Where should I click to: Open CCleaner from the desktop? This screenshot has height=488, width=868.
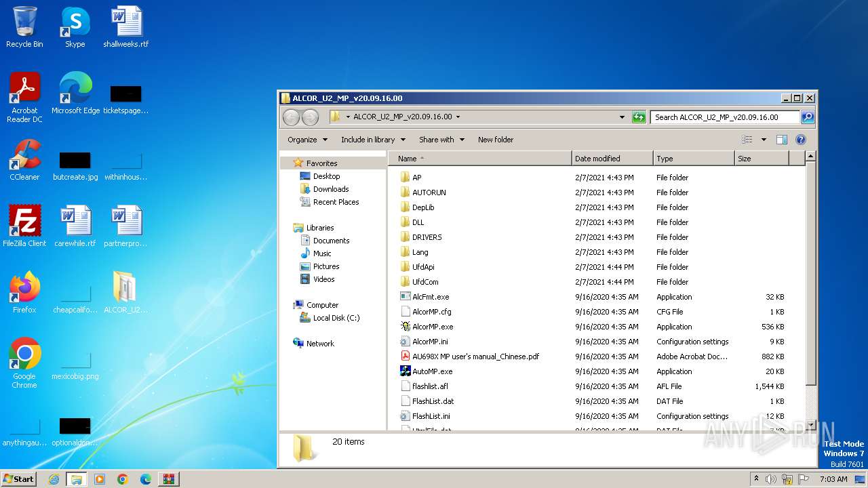click(x=24, y=160)
